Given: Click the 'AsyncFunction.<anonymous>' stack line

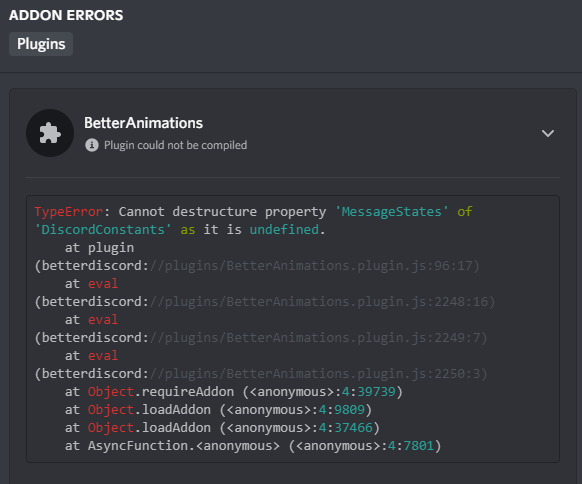Looking at the screenshot, I should 253,446.
